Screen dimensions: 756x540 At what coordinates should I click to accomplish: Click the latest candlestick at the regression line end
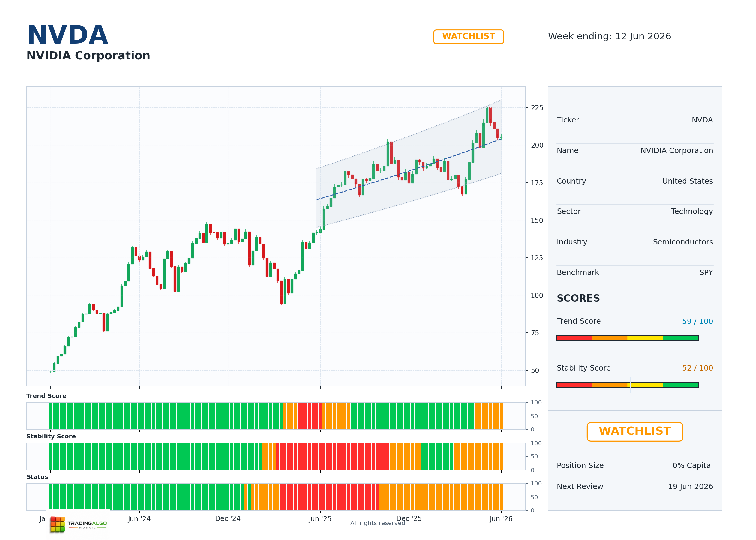point(501,137)
